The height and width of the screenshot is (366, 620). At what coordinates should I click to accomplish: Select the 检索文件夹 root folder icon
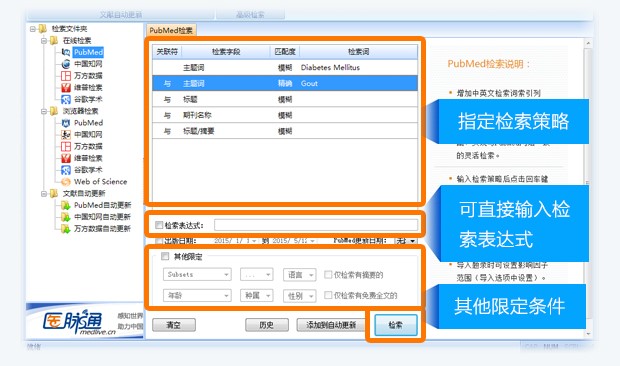coord(43,29)
